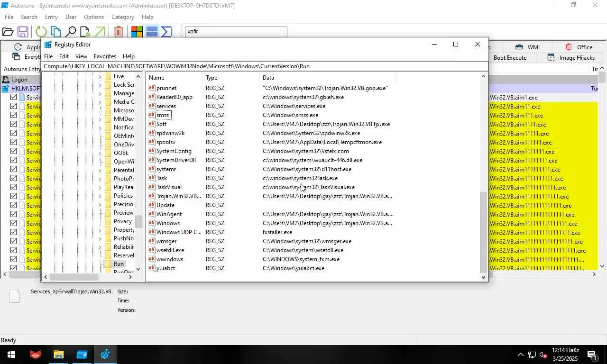Open the Favorites menu in Registry Editor
Viewport: 607px width, 364px height.
(x=105, y=56)
